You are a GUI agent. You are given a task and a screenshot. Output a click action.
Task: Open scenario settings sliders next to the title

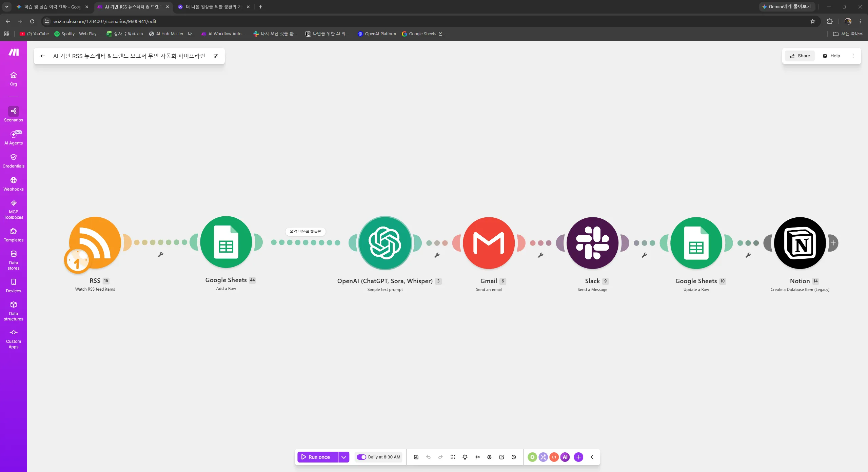(216, 56)
